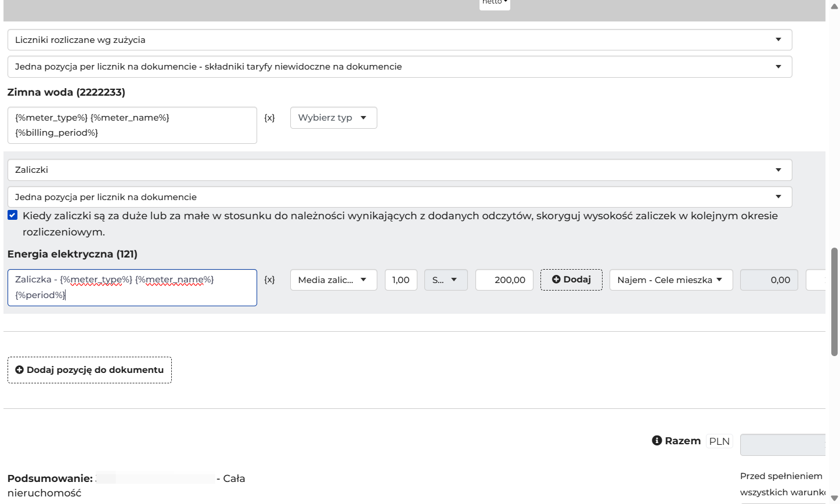
Task: Click 'Dodaj pozycję do dokumentu' button
Action: 89,370
